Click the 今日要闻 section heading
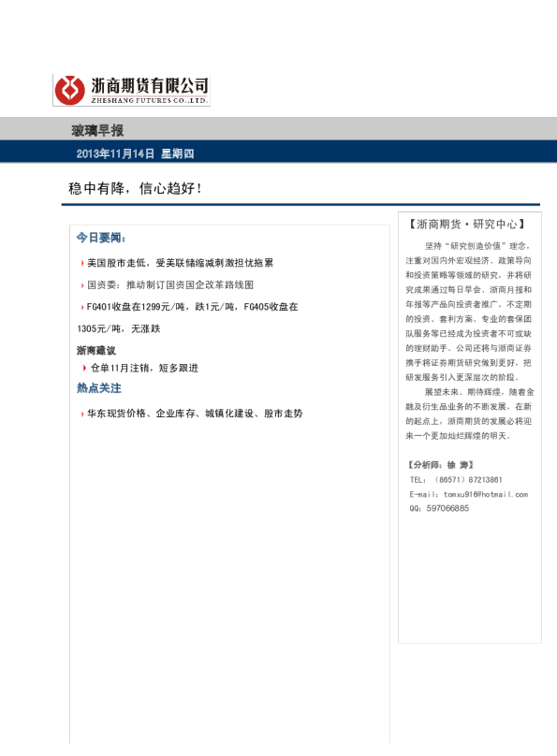The height and width of the screenshot is (756, 557). 101,238
